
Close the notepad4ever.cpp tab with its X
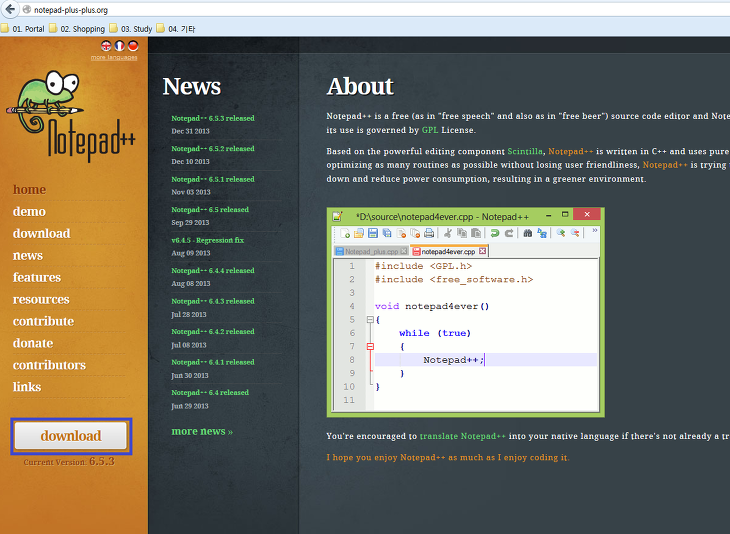click(483, 251)
